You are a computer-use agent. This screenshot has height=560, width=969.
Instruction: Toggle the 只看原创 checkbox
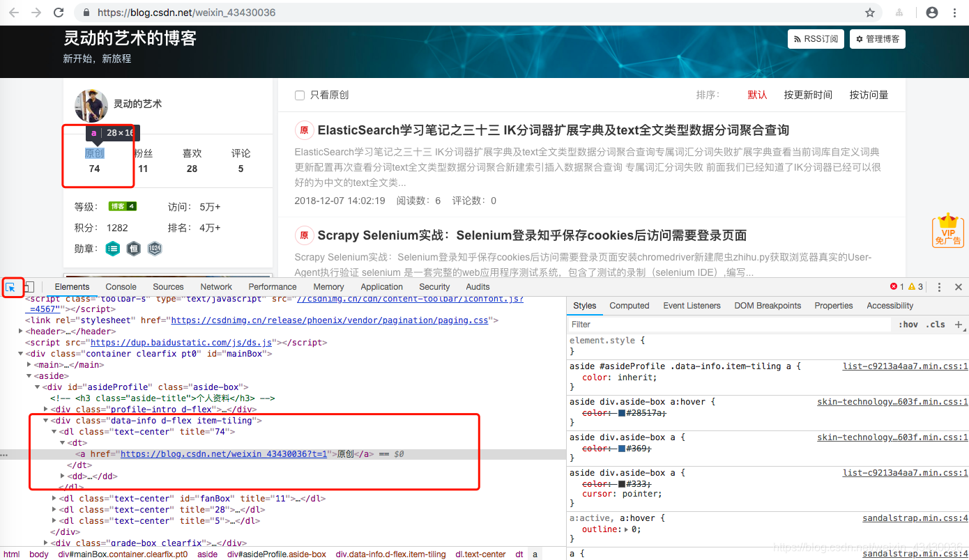(300, 95)
